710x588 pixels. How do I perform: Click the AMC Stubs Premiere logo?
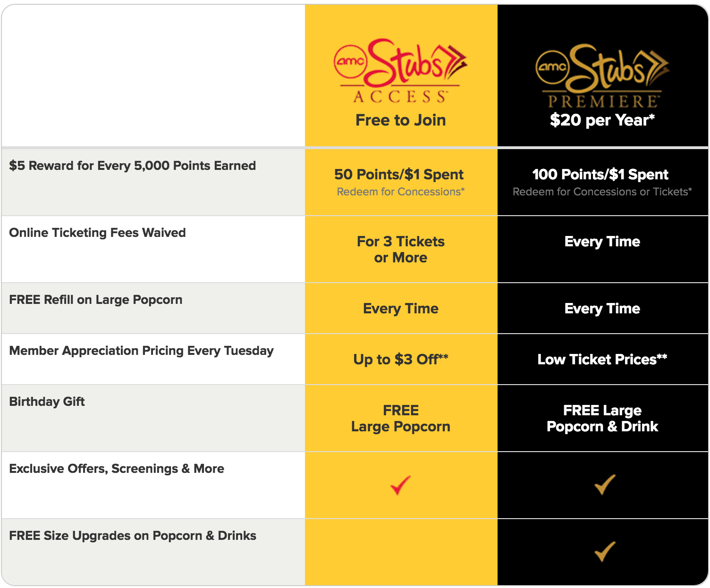pos(602,76)
